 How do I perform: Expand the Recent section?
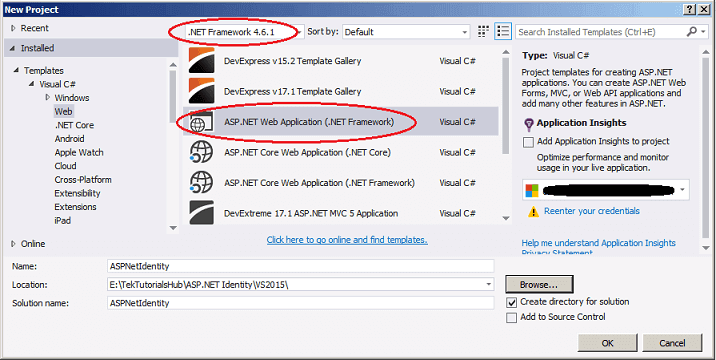tap(13, 28)
